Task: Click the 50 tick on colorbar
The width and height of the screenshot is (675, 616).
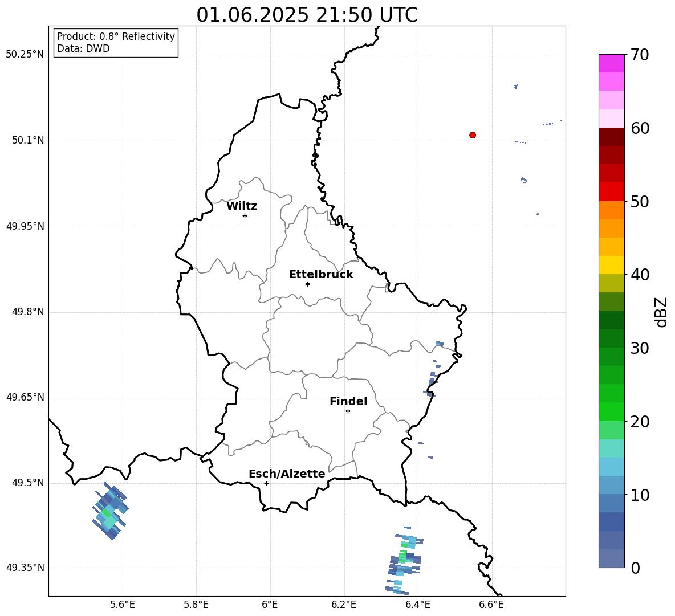Action: (640, 201)
